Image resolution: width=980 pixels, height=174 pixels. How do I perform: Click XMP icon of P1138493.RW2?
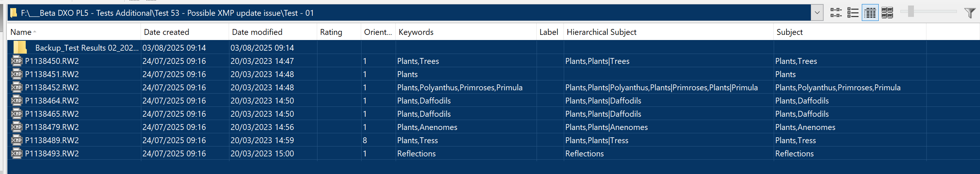17,153
